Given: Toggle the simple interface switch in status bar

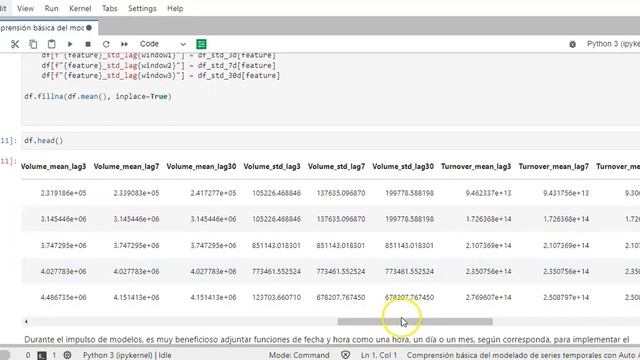Looking at the screenshot, I should pos(5,355).
